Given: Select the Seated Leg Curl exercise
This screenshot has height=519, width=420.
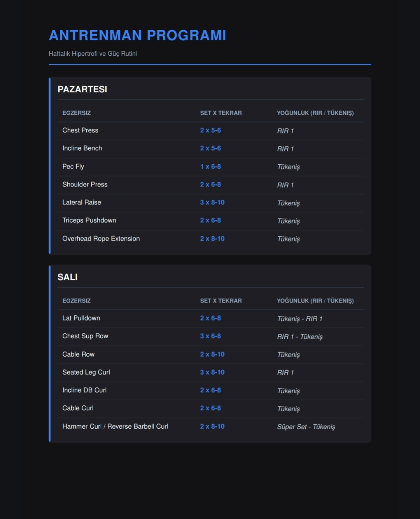Looking at the screenshot, I should [x=86, y=372].
